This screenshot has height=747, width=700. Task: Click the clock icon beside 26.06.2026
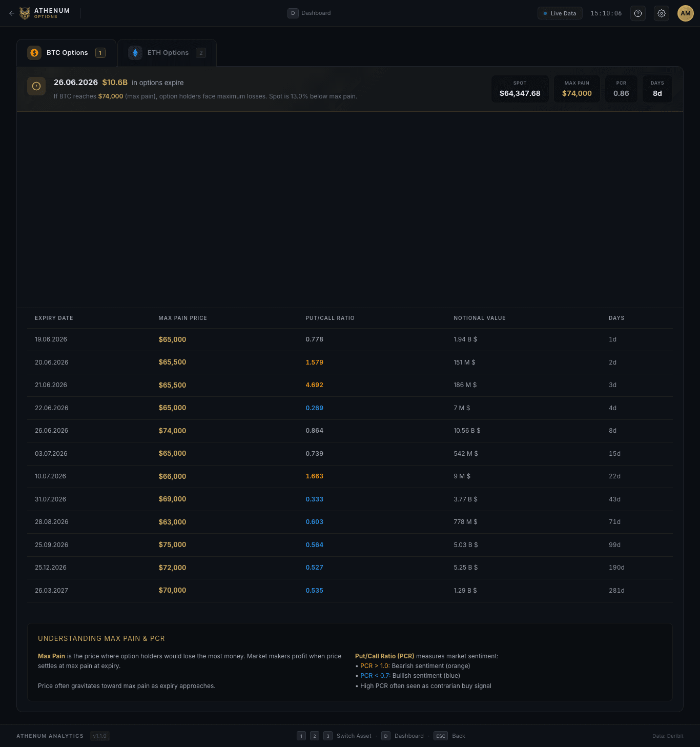click(36, 86)
